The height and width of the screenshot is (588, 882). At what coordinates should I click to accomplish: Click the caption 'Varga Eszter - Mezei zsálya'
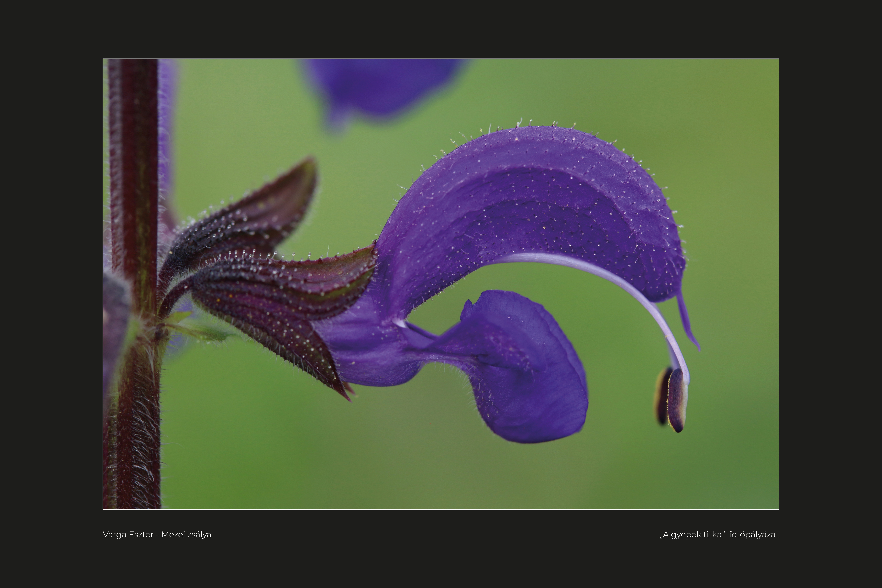(157, 535)
